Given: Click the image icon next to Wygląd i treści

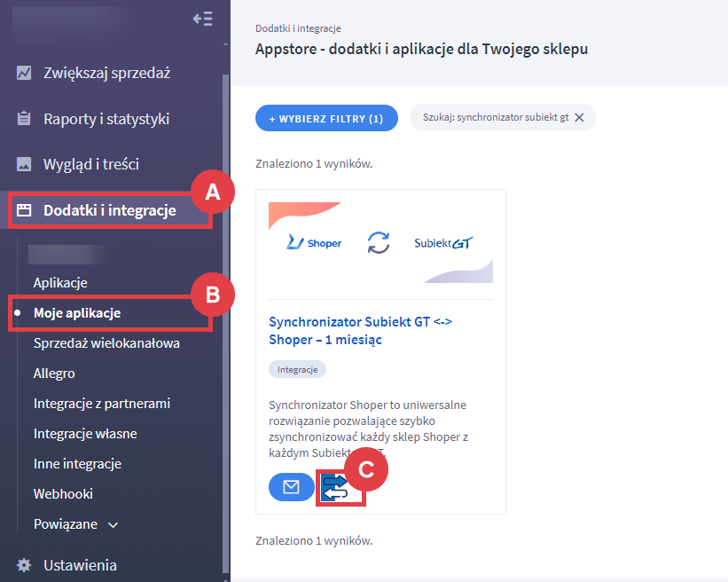Looking at the screenshot, I should 24,164.
